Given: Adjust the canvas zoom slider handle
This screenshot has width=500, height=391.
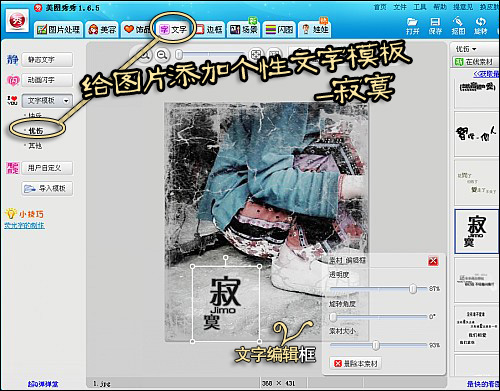Looking at the screenshot, I should pos(179,55).
